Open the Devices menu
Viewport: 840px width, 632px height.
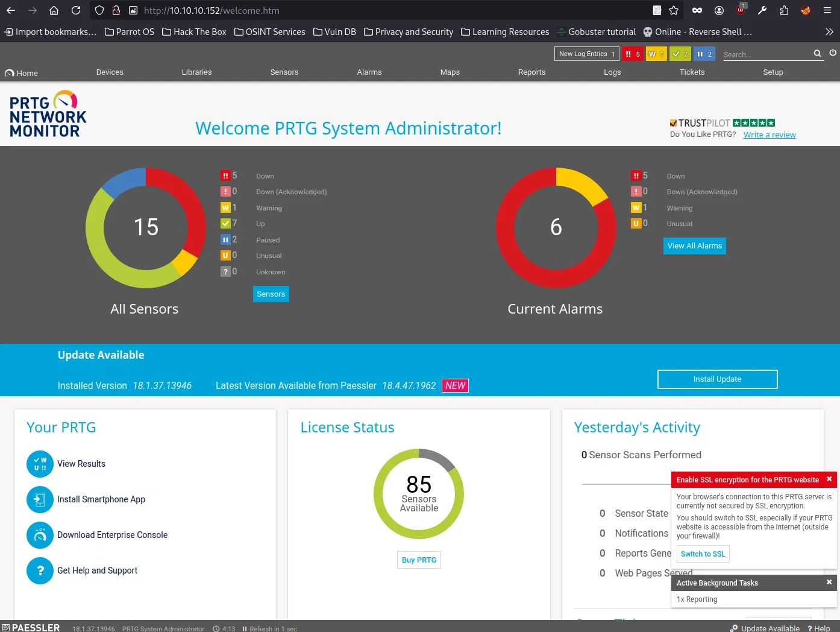tap(110, 72)
